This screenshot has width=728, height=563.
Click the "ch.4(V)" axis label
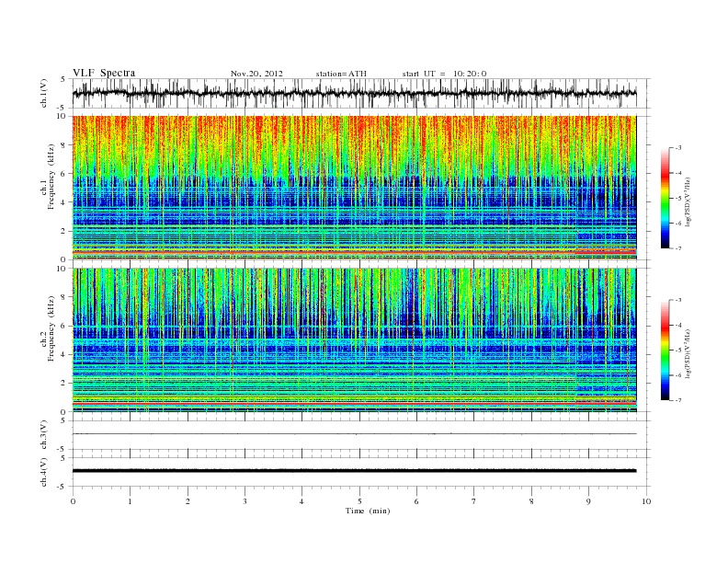[x=43, y=472]
